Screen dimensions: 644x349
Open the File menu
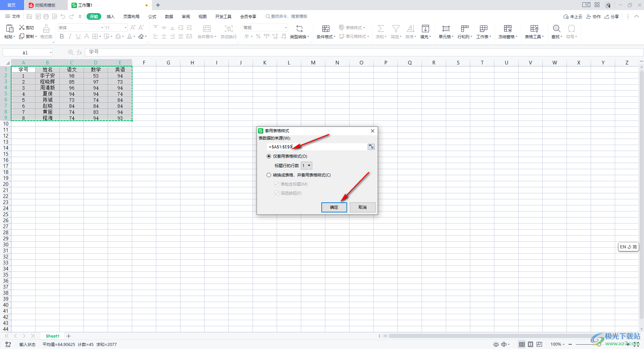pyautogui.click(x=13, y=16)
